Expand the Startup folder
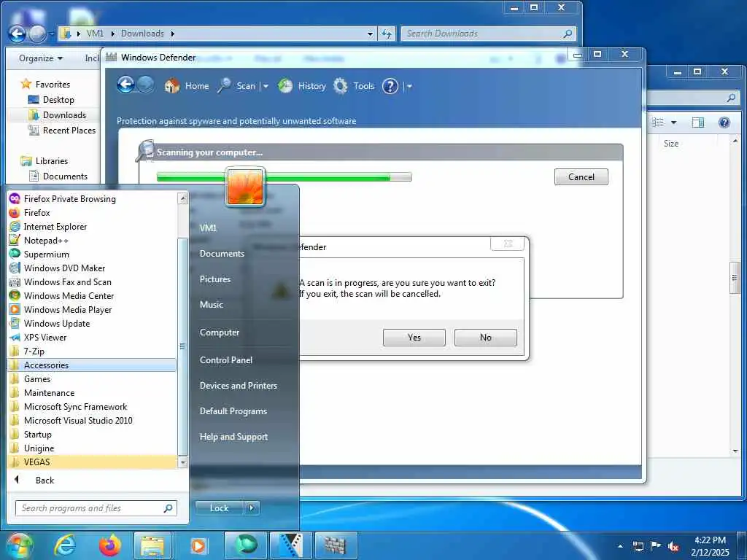747x560 pixels. pos(92,434)
